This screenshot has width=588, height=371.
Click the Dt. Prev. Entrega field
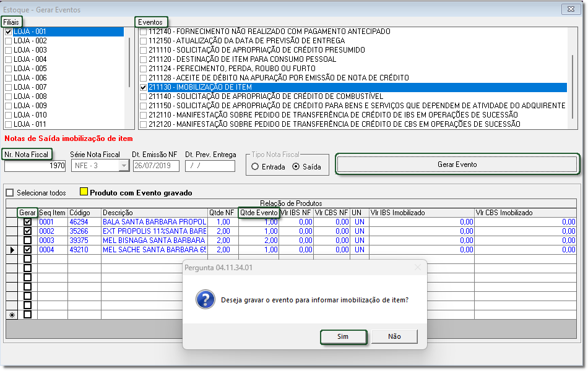pos(210,166)
